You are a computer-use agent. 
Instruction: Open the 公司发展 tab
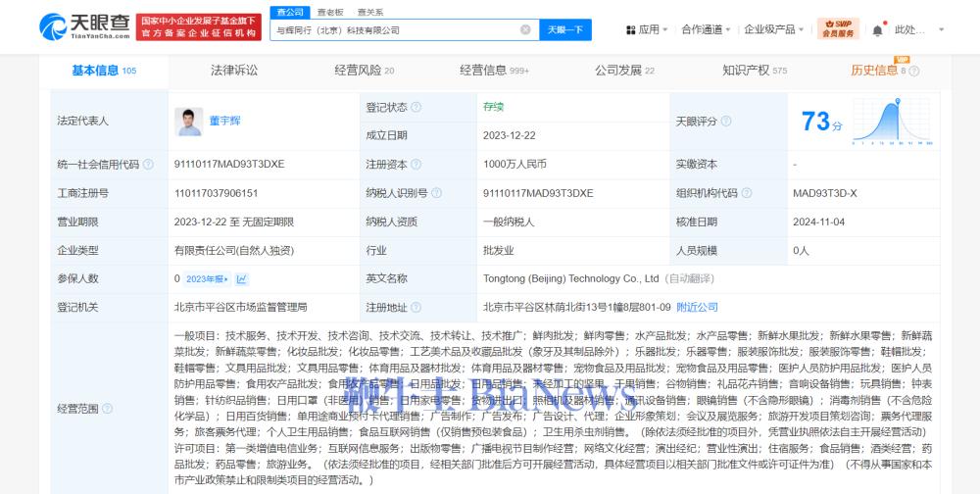tap(624, 71)
